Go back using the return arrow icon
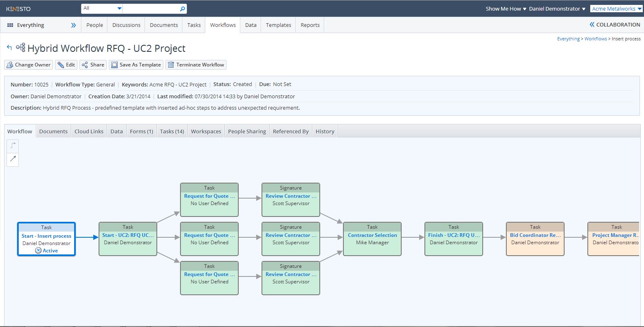Screen dimensions: 644x327 pyautogui.click(x=9, y=48)
